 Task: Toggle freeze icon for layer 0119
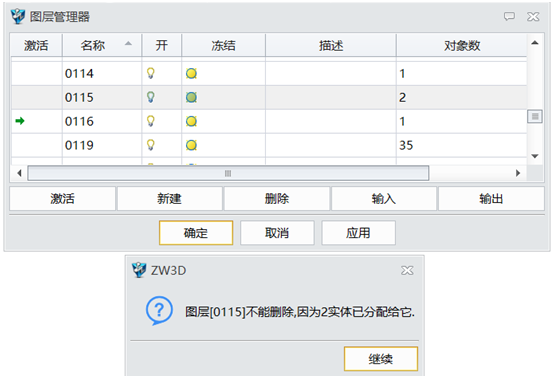(x=191, y=145)
